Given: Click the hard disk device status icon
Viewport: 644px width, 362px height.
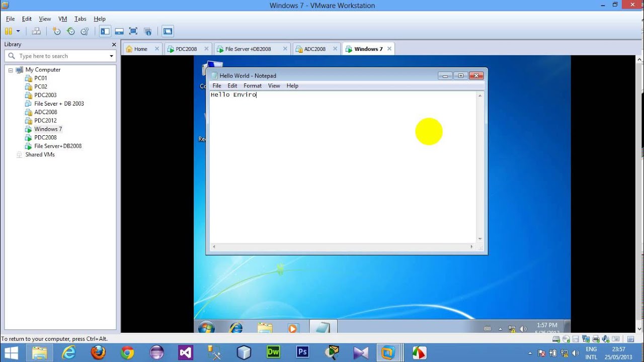Looking at the screenshot, I should 556,339.
